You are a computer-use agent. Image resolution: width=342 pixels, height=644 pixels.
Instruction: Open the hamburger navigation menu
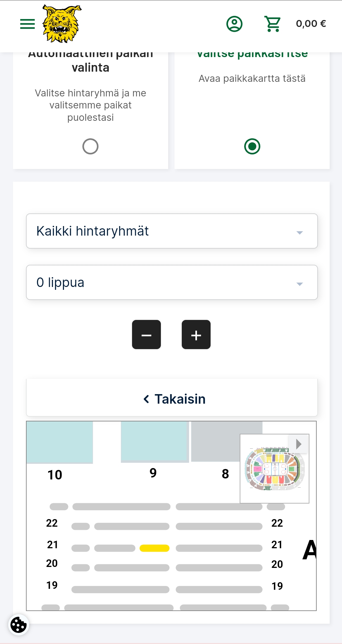(27, 24)
